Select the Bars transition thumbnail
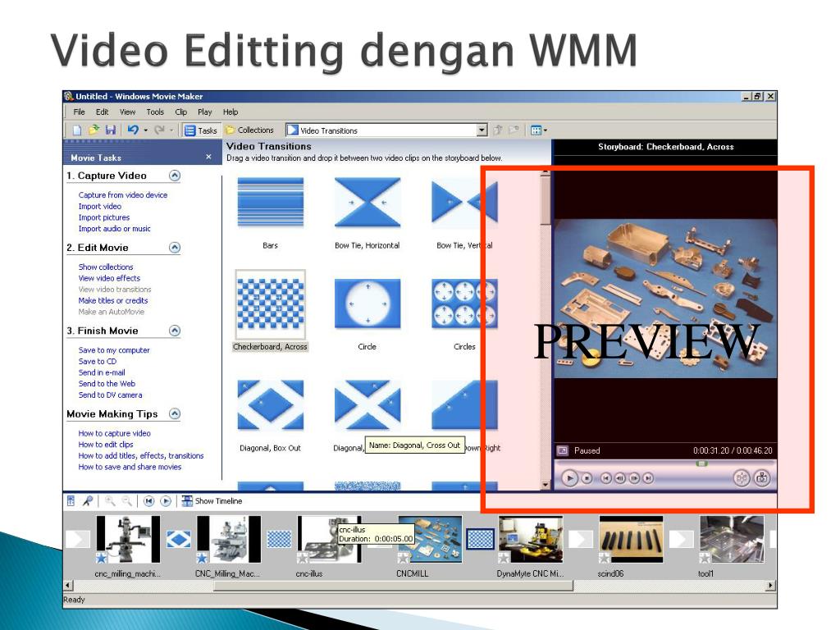Screen dimensions: 840x630 [271, 203]
